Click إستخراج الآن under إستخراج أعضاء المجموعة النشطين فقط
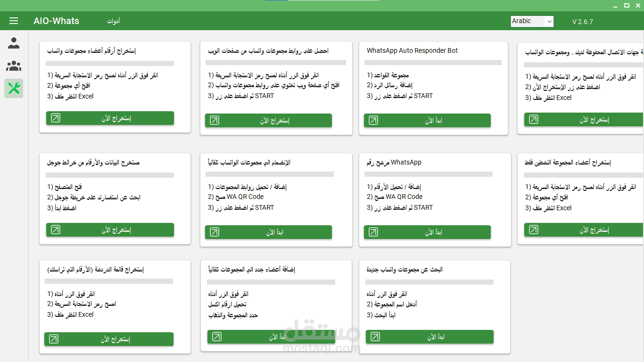 [584, 230]
